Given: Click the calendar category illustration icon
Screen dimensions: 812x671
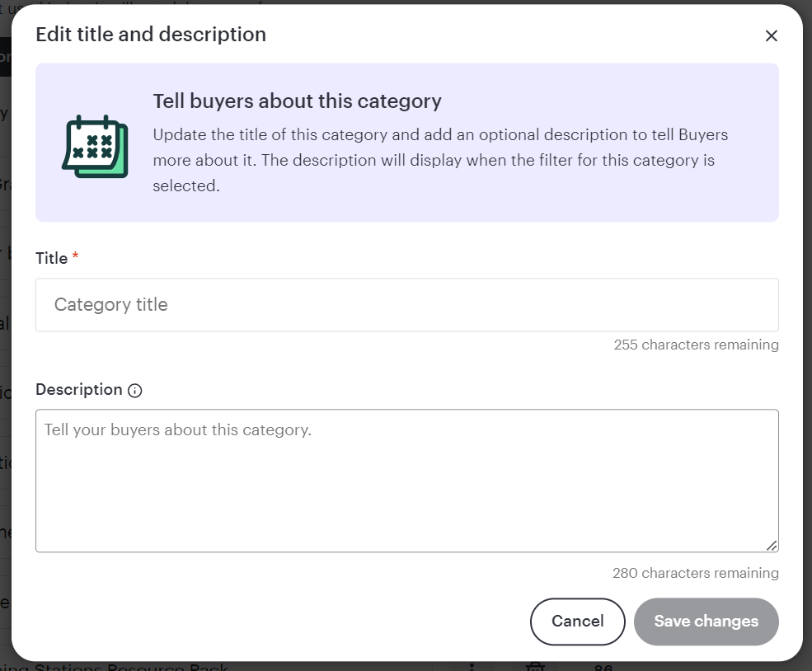Looking at the screenshot, I should 95,147.
